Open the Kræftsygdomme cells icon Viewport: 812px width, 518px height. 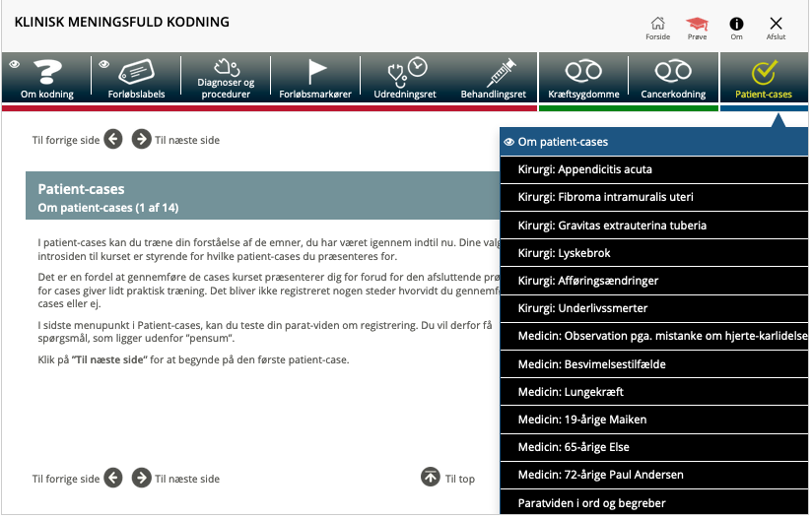pos(583,71)
